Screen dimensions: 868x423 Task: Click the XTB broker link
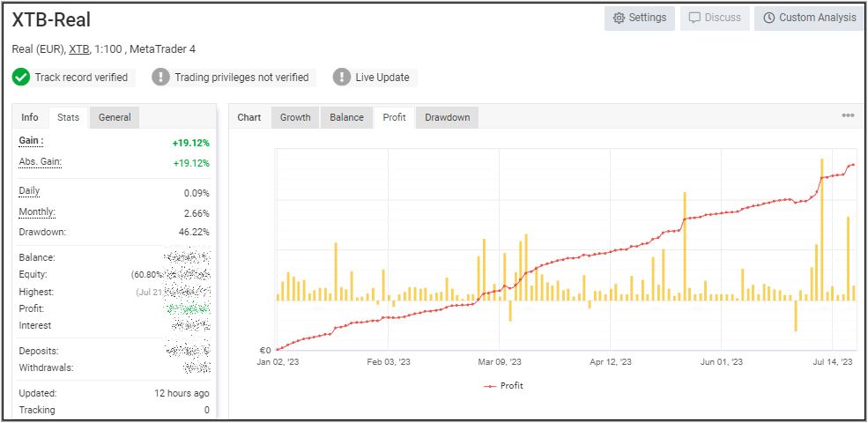point(79,48)
